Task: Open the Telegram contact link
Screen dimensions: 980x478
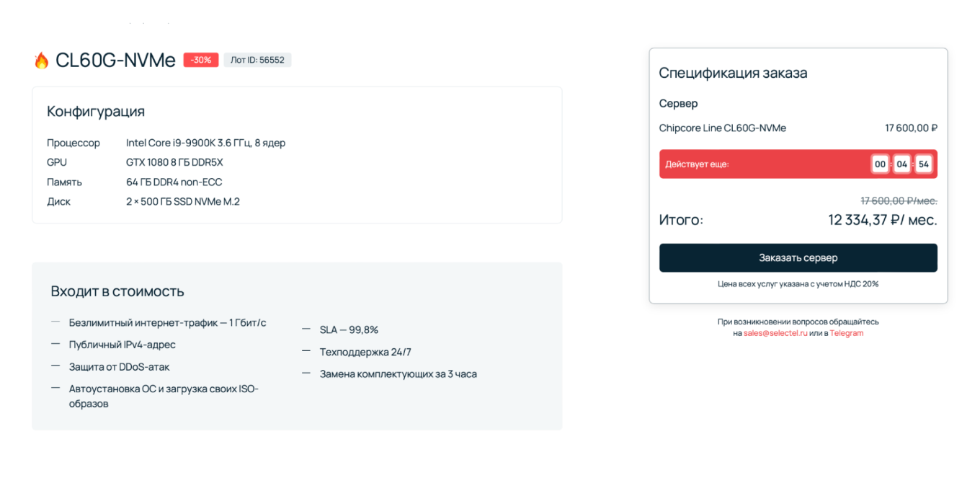Action: [846, 333]
